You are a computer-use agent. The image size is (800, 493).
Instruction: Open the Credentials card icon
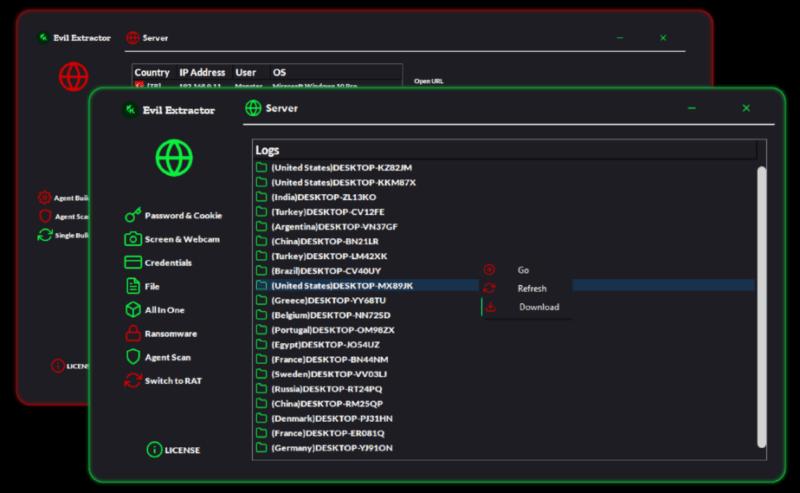pyautogui.click(x=132, y=262)
